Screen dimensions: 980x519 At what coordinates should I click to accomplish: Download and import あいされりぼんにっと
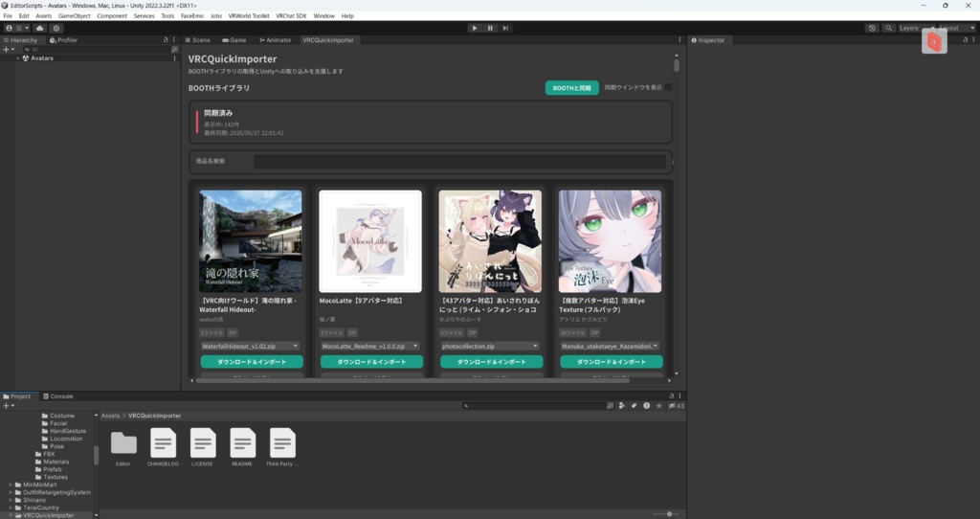pos(492,362)
